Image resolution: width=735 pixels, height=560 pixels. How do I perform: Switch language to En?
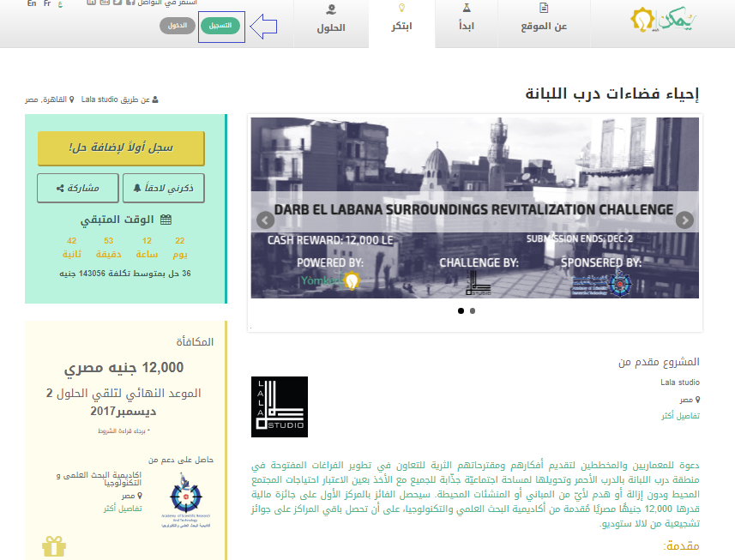(x=32, y=4)
